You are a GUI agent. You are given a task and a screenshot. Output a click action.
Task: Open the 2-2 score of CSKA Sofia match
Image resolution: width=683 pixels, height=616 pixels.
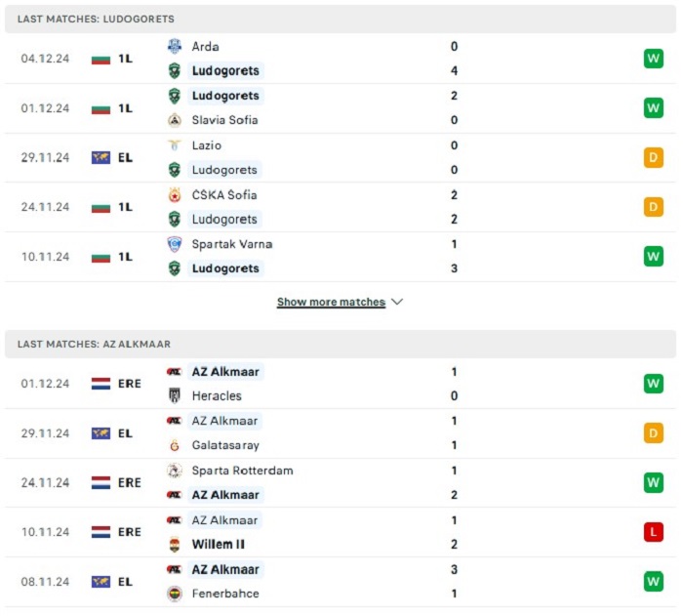454,207
